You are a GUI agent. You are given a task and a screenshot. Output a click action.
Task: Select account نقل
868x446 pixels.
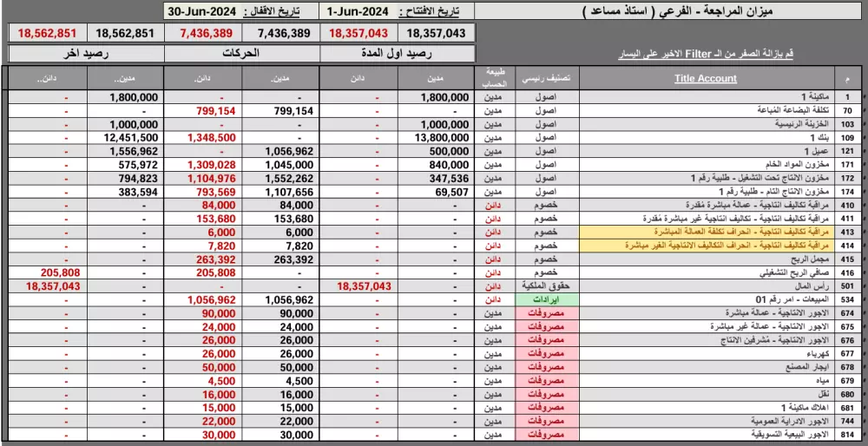[x=705, y=394]
